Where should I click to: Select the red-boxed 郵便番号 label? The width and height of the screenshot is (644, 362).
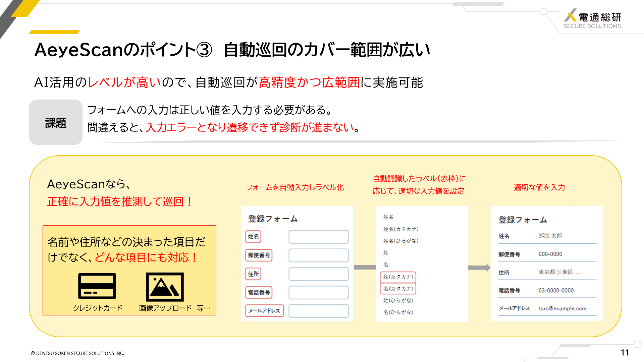259,255
